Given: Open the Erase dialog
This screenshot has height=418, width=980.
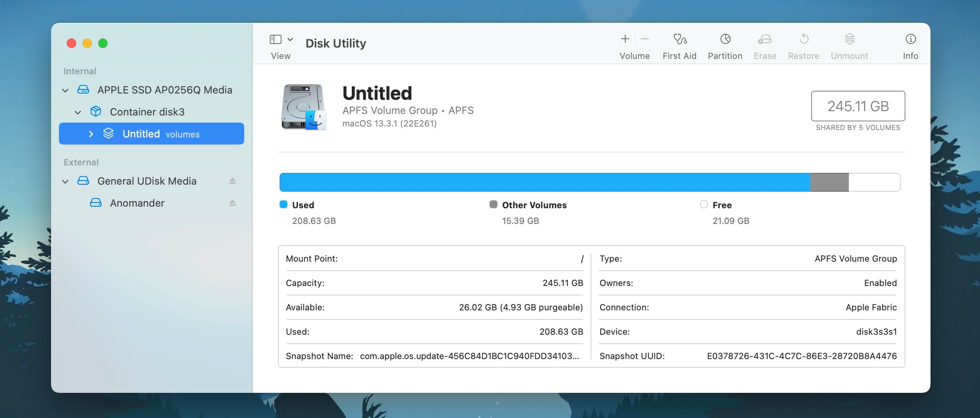Looking at the screenshot, I should tap(764, 39).
